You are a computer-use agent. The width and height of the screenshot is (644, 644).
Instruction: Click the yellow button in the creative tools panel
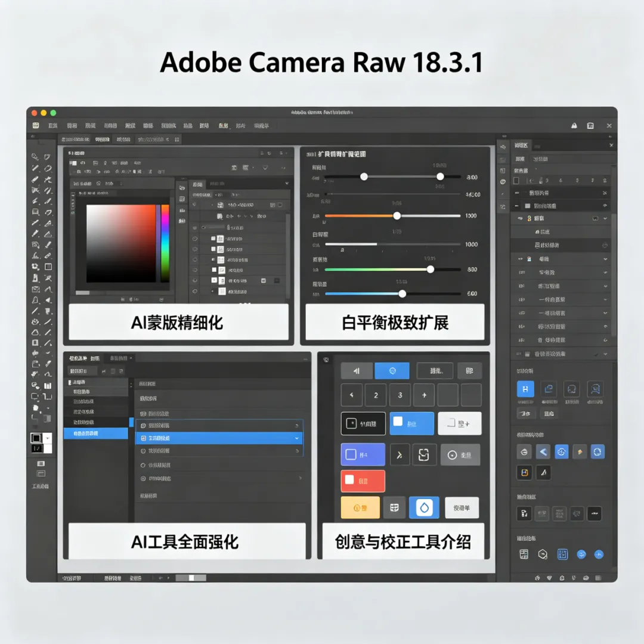click(360, 507)
